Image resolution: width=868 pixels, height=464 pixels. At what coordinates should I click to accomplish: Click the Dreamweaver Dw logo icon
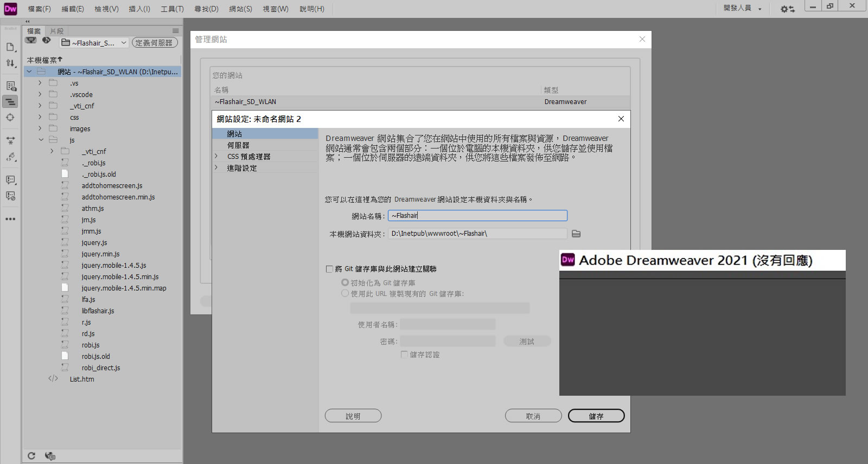tap(10, 9)
